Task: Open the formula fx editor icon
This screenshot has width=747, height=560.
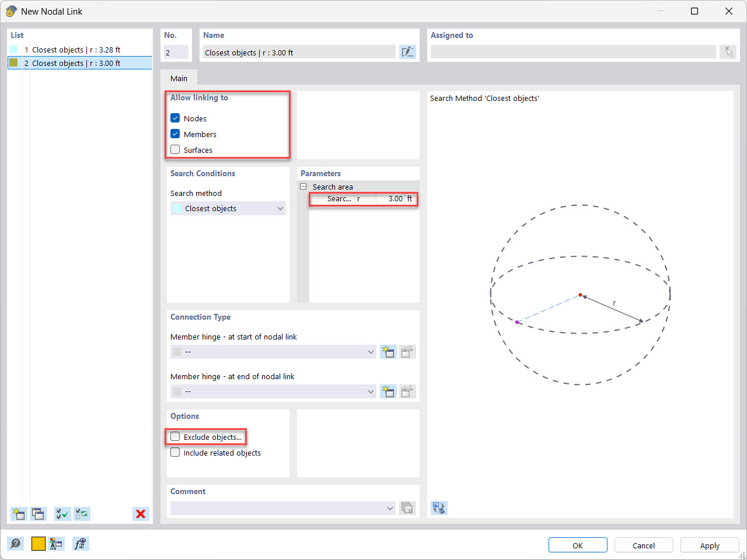Action: tap(81, 544)
